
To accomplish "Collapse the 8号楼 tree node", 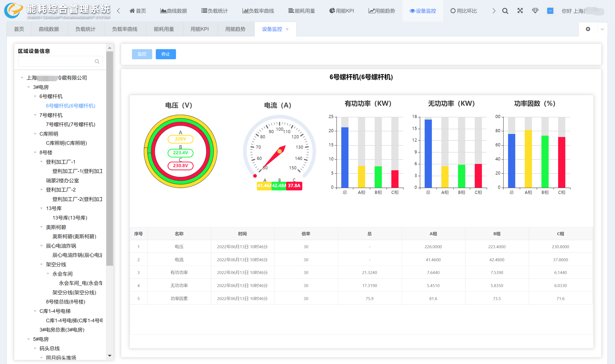I will pos(35,152).
